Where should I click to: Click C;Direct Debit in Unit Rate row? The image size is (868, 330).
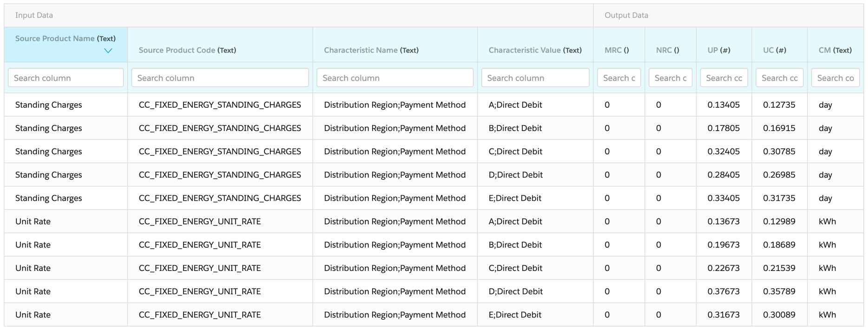tap(515, 268)
